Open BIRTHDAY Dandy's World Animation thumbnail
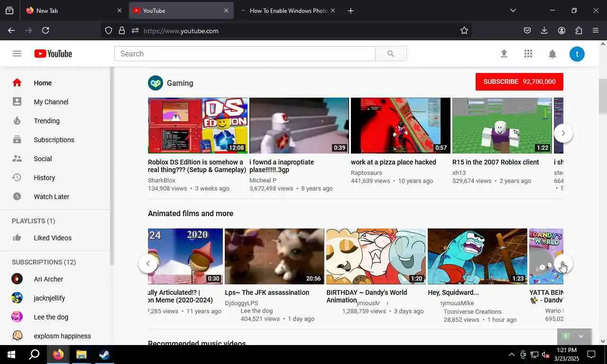607x364 pixels. [x=376, y=256]
